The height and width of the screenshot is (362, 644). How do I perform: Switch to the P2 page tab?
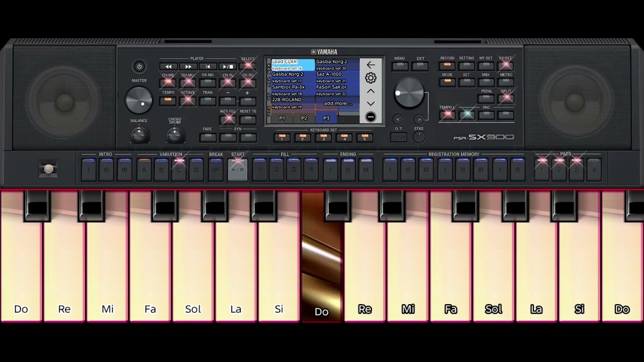(x=304, y=118)
